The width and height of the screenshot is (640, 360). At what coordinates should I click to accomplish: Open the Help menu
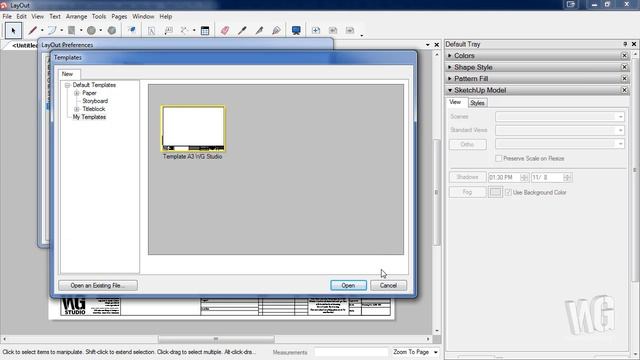165,16
